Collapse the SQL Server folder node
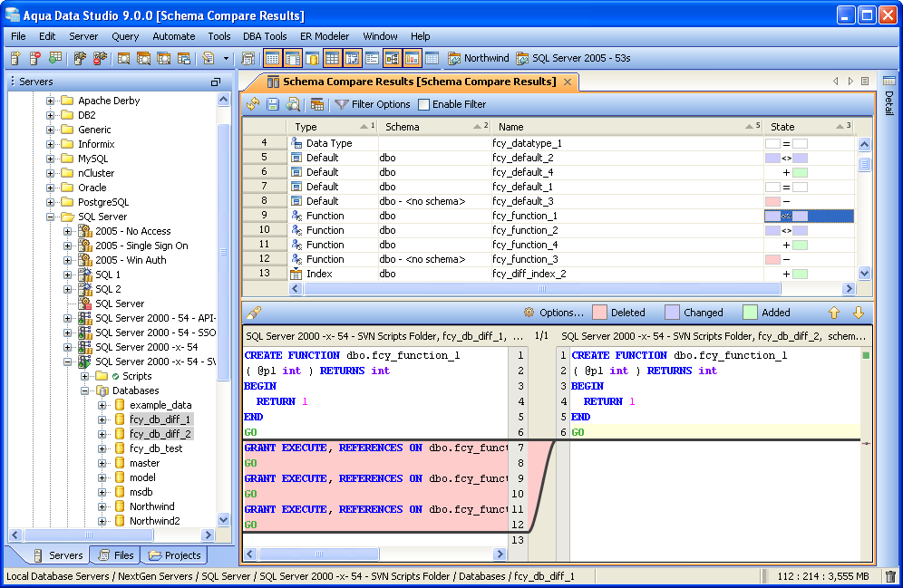Image resolution: width=903 pixels, height=588 pixels. (52, 217)
